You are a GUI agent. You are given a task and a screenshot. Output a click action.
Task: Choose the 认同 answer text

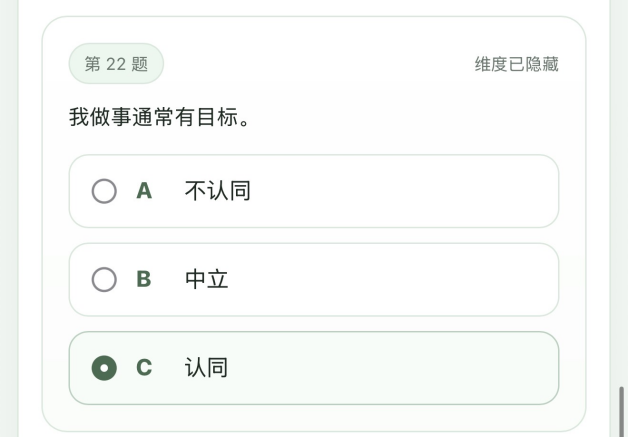coord(207,368)
